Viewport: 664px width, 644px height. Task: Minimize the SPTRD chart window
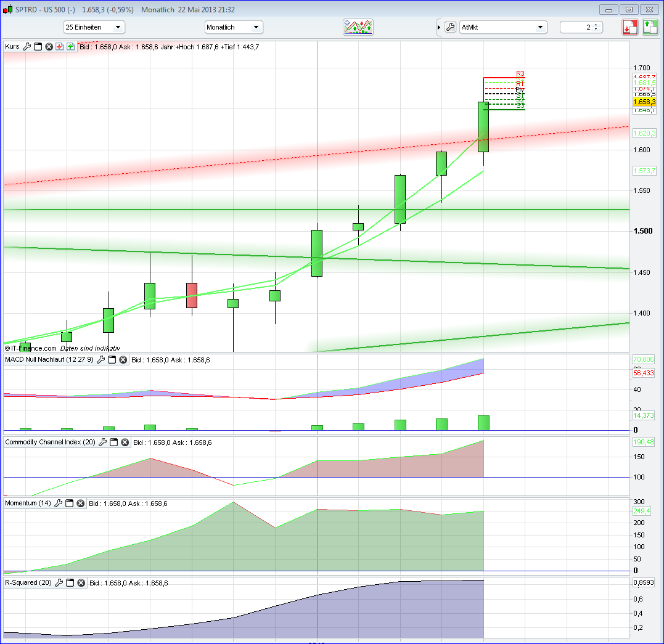(609, 10)
